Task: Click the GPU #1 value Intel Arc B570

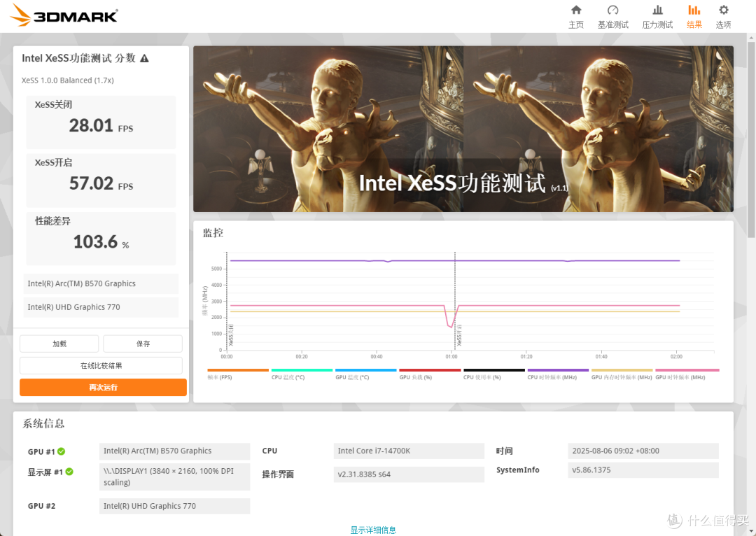Action: (174, 451)
